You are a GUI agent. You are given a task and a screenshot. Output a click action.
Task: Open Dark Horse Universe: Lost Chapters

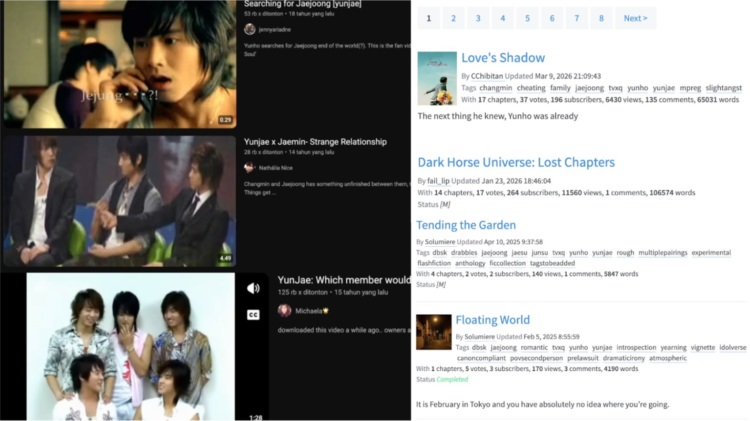(516, 162)
